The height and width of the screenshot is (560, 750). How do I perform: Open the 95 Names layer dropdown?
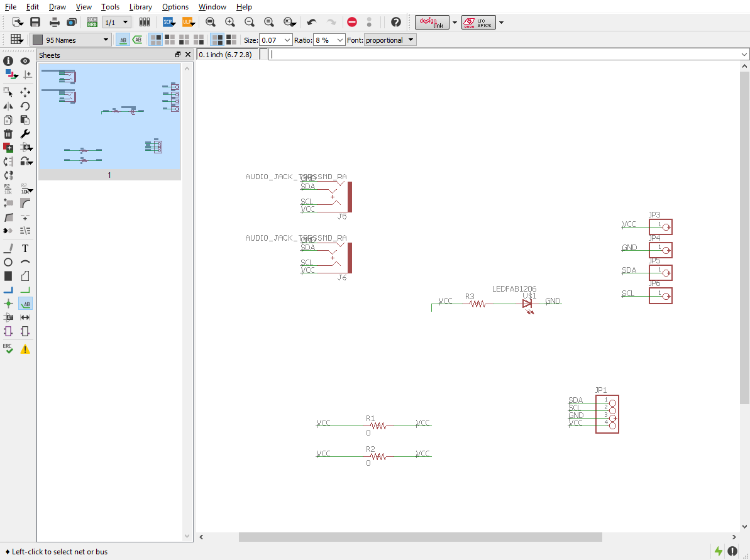[71, 40]
